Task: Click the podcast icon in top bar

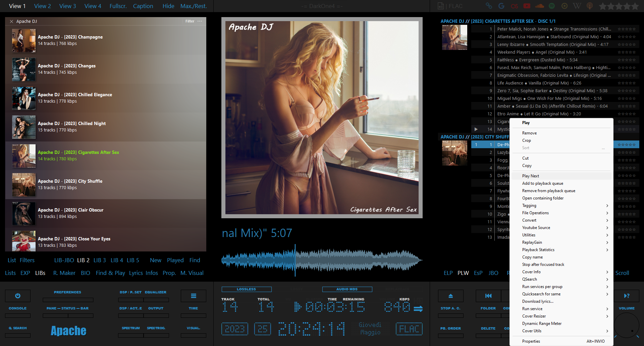Action: 590,6
